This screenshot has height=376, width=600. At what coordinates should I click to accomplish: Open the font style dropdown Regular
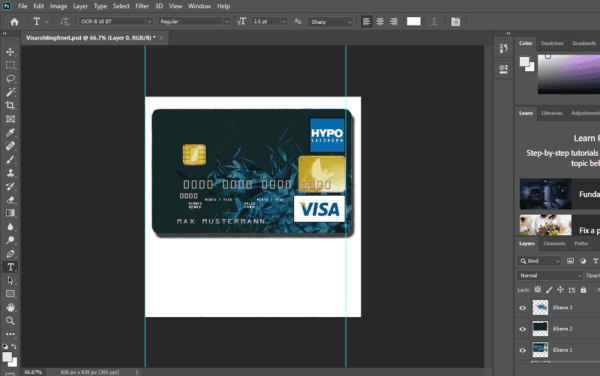click(194, 21)
